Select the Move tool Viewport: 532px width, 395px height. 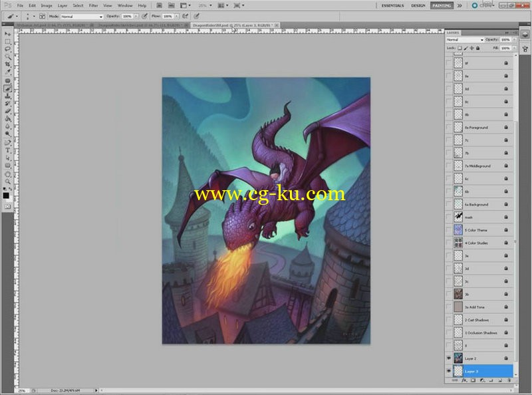(7, 34)
